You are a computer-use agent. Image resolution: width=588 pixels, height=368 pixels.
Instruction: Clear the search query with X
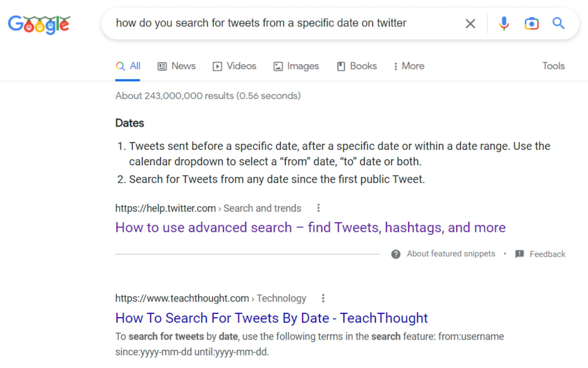[470, 24]
